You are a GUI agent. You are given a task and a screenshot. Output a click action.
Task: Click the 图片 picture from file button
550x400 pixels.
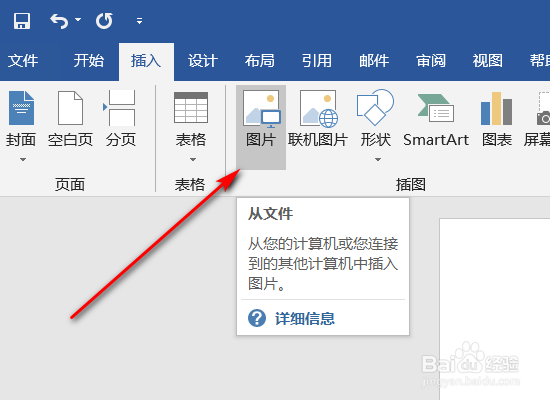[x=261, y=127]
